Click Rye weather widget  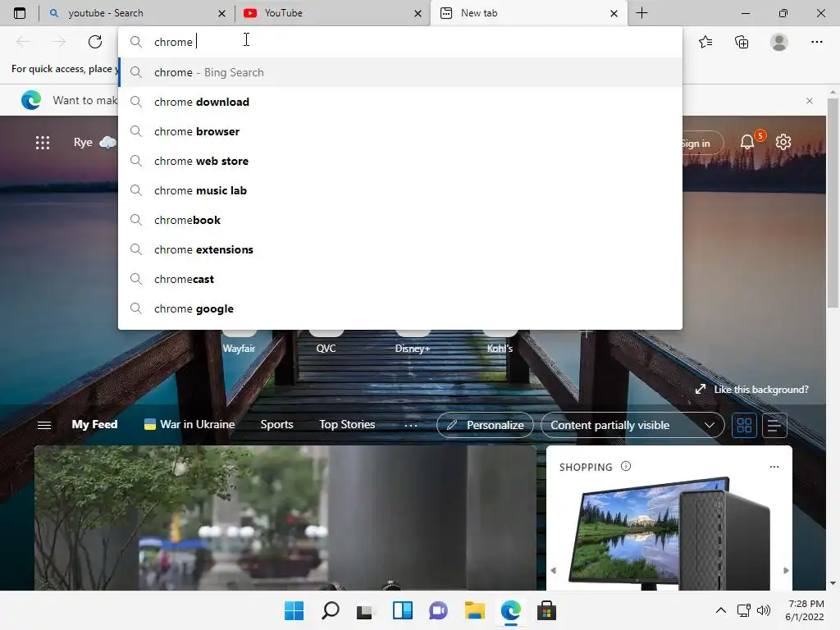pyautogui.click(x=95, y=142)
